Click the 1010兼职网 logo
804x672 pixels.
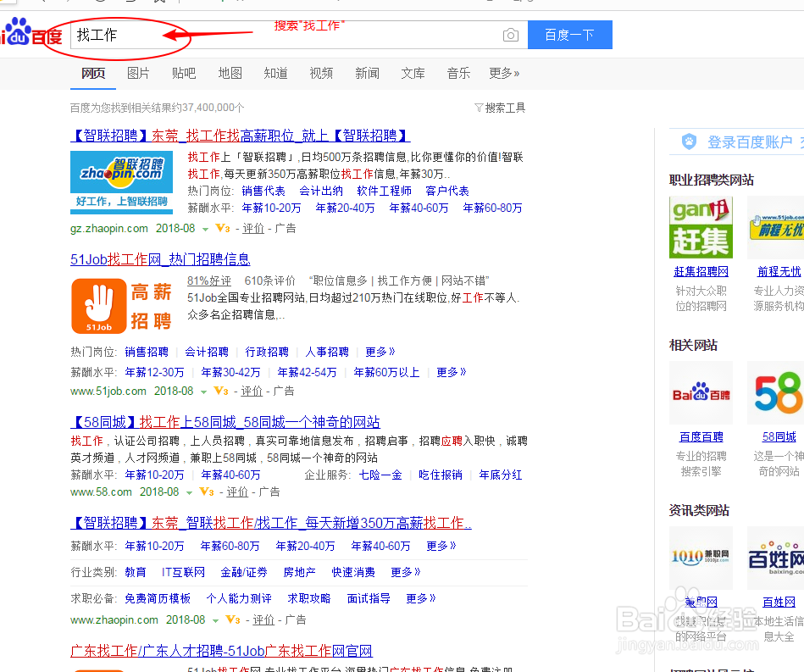(701, 558)
